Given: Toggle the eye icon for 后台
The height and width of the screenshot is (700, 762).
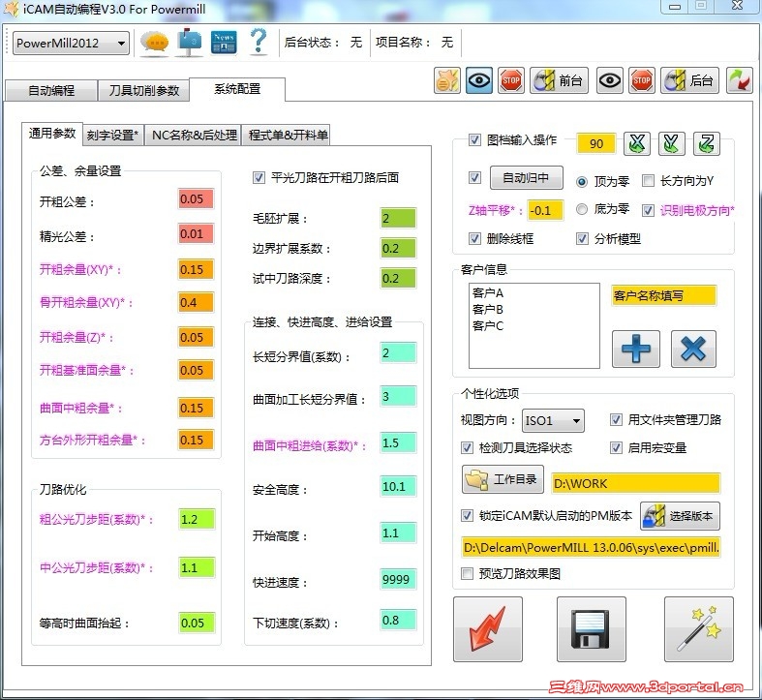Looking at the screenshot, I should pos(609,80).
